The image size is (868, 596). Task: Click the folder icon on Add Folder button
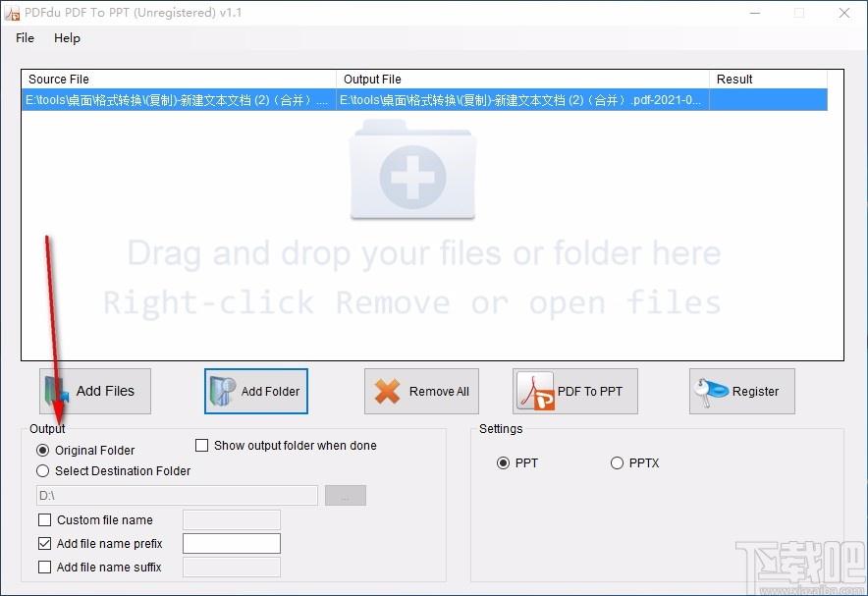pyautogui.click(x=223, y=391)
